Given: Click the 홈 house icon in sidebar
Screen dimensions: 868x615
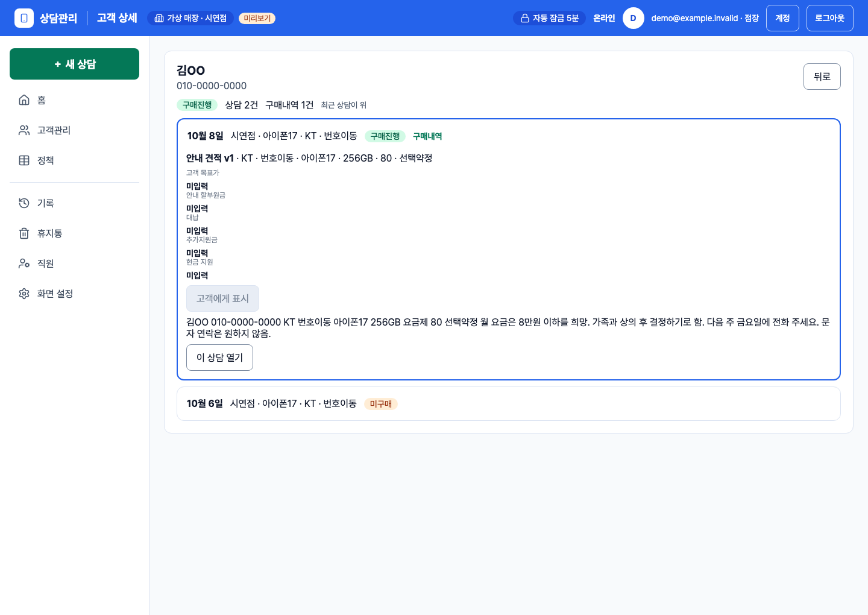Looking at the screenshot, I should [24, 100].
